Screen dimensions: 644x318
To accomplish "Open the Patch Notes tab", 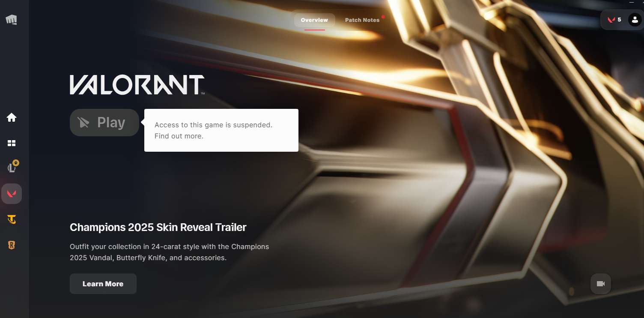I will click(362, 20).
